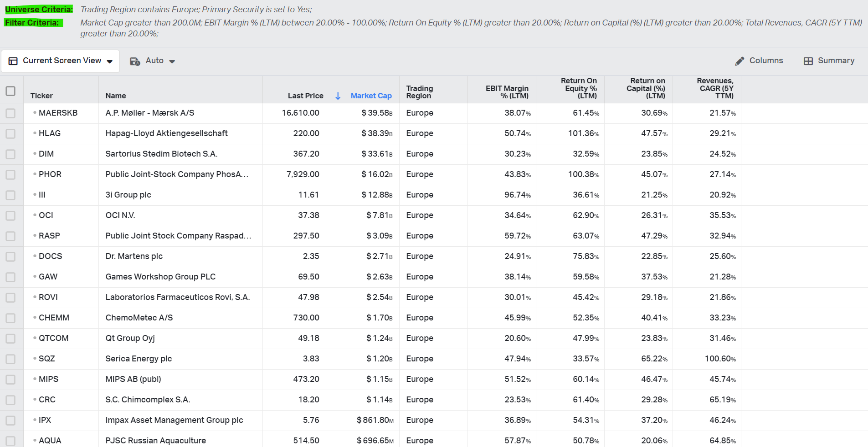Open the Summary view
This screenshot has width=868, height=447.
829,61
